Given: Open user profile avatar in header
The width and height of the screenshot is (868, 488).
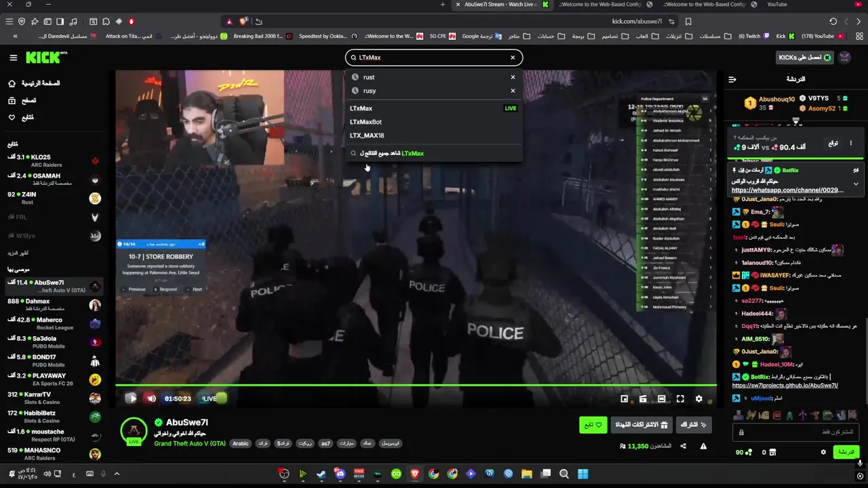Looking at the screenshot, I should 845,58.
